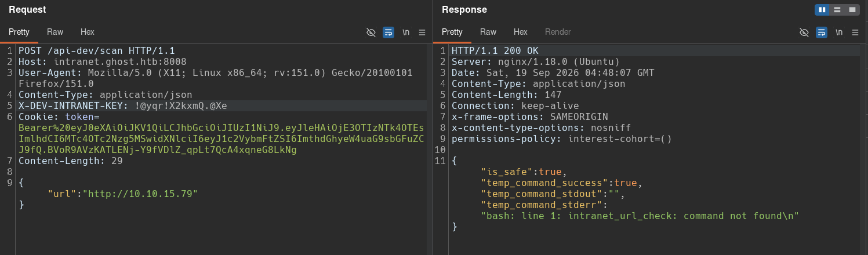Click the Request panel title
Image resolution: width=868 pixels, height=255 pixels.
pyautogui.click(x=27, y=10)
